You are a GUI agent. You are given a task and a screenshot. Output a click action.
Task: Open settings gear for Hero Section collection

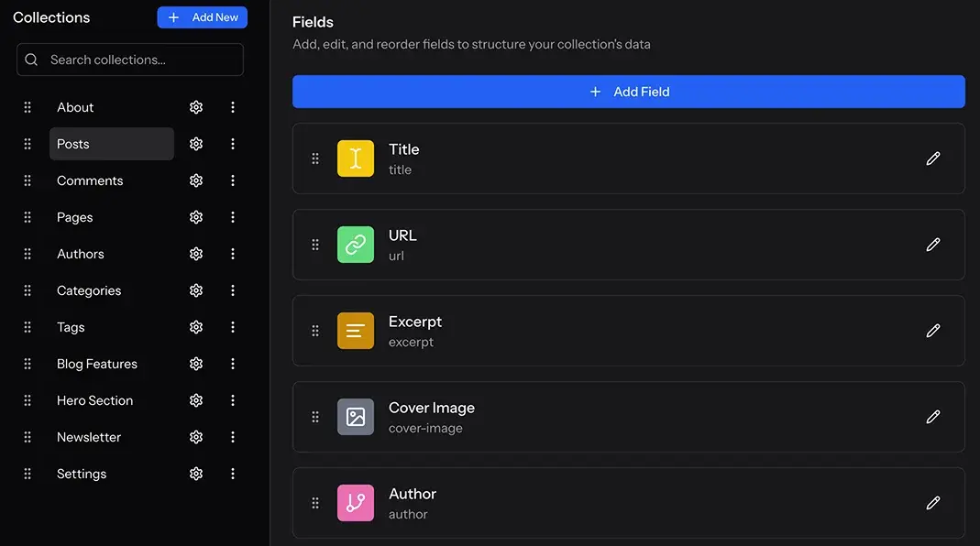coord(196,400)
